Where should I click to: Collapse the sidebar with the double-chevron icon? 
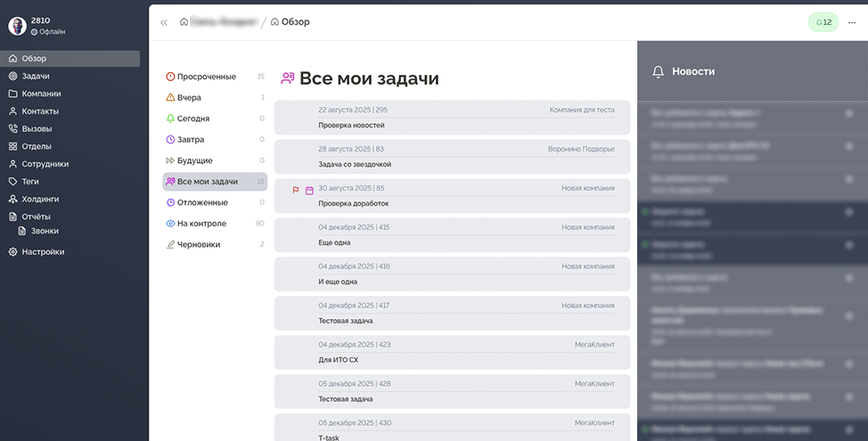tap(164, 22)
